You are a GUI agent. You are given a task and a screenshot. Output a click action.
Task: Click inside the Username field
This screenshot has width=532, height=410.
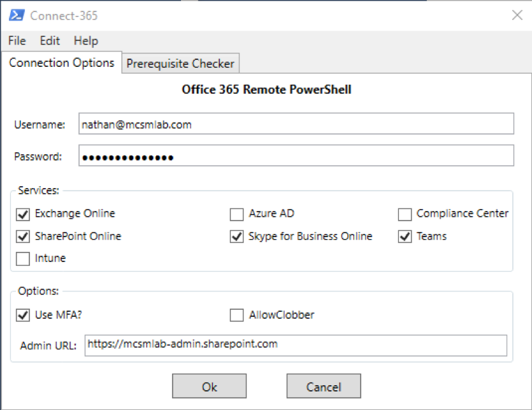coord(296,124)
